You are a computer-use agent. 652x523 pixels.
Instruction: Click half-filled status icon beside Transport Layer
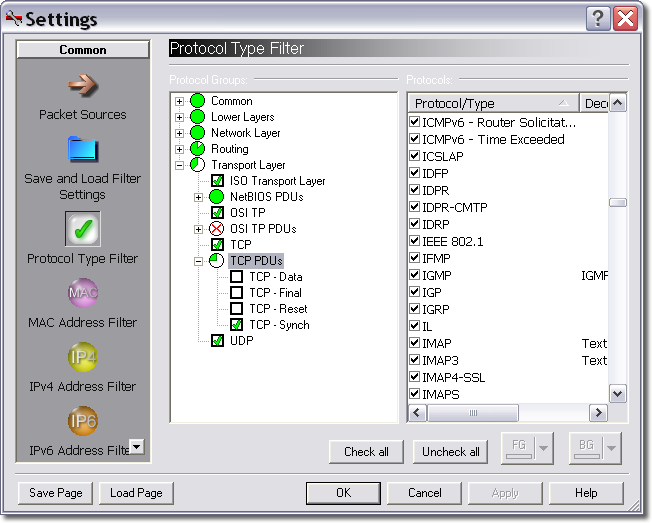pyautogui.click(x=198, y=165)
